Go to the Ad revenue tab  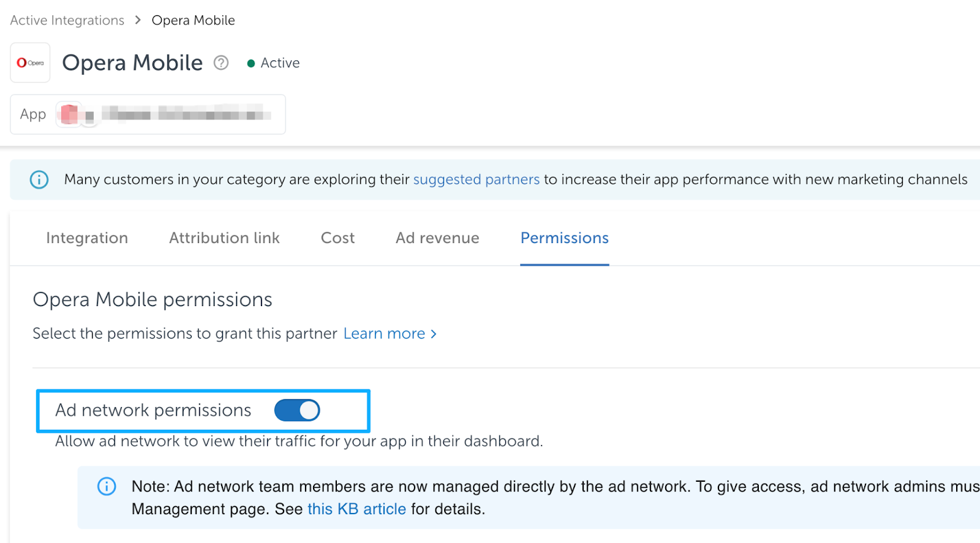437,238
